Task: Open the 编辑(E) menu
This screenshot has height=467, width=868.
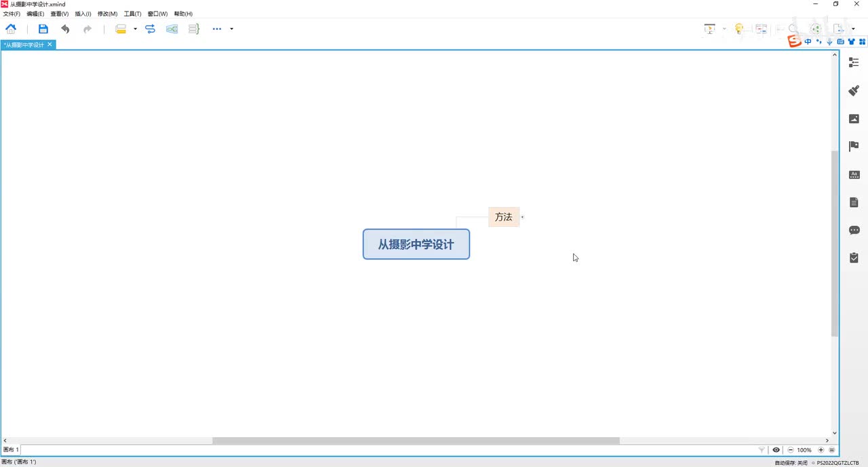Action: tap(35, 14)
